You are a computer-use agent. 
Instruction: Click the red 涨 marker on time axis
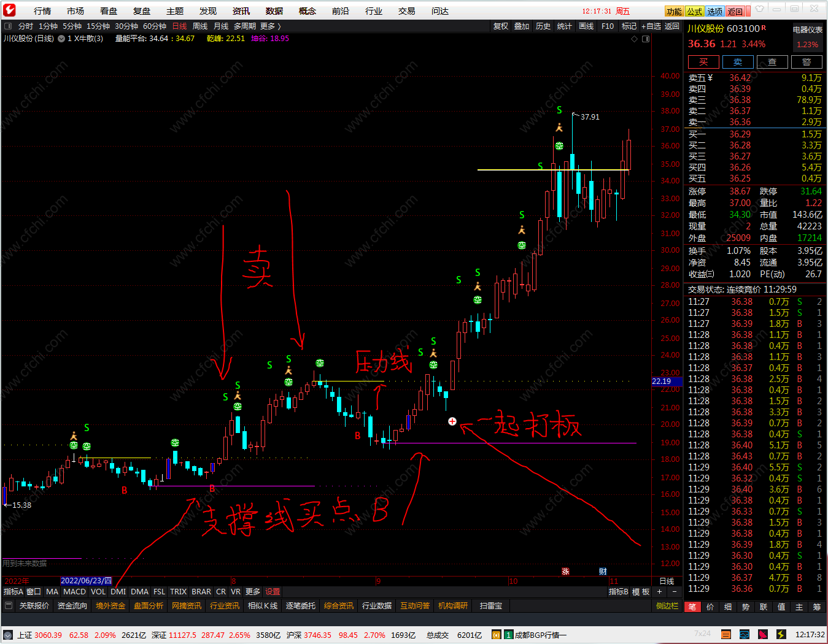pyautogui.click(x=565, y=571)
